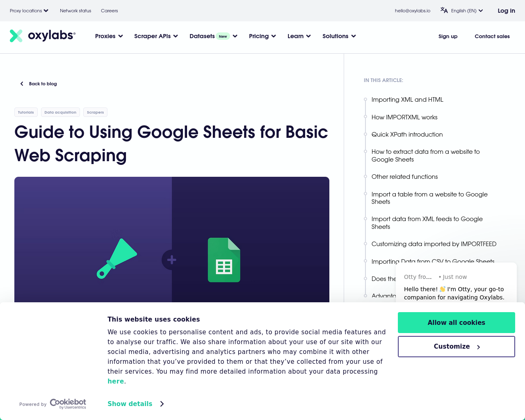The width and height of the screenshot is (525, 420).
Task: Click Contact sales
Action: [492, 36]
